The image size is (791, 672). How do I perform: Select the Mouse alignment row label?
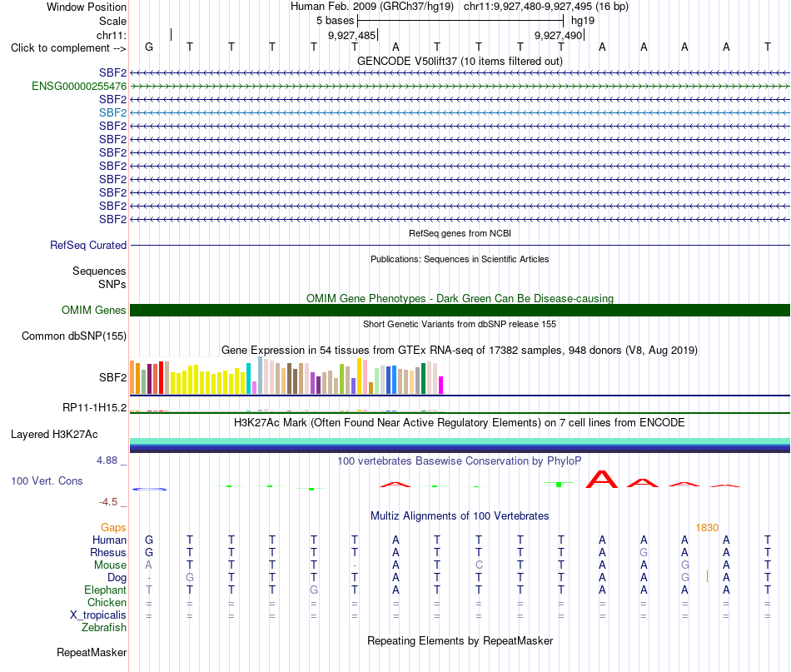point(110,565)
